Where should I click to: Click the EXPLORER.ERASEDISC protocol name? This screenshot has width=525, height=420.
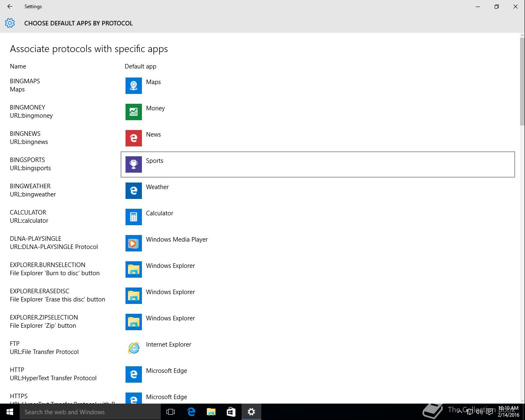[39, 291]
